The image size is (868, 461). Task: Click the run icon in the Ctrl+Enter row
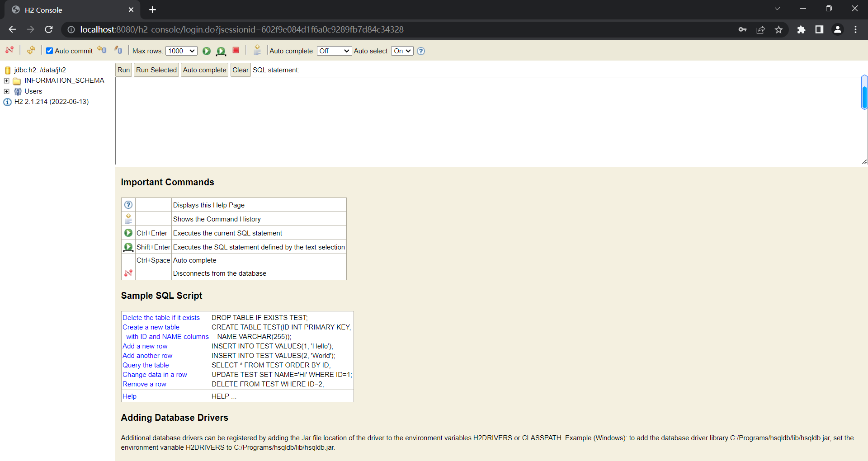pos(128,233)
